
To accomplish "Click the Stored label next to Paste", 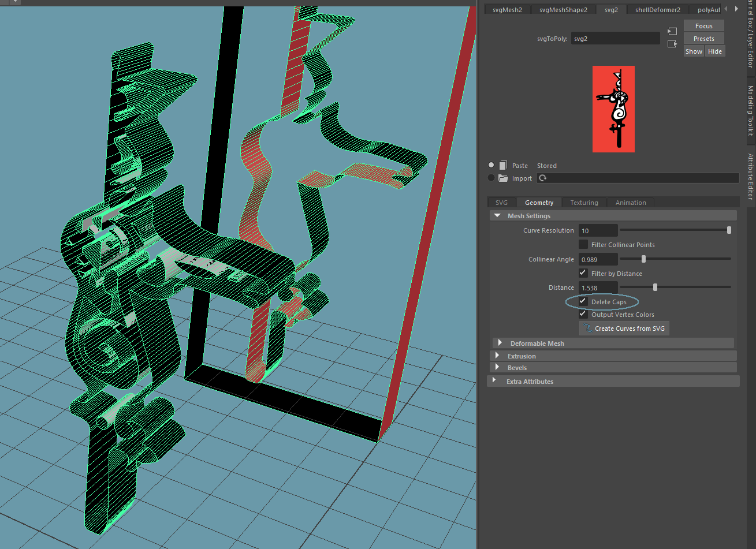I will pos(546,166).
